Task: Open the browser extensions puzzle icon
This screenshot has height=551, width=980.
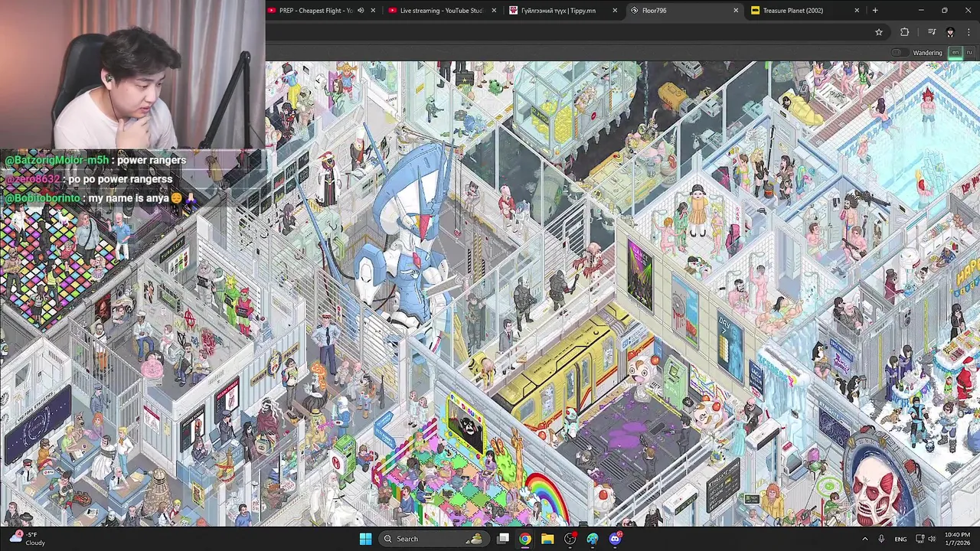Action: (x=904, y=32)
